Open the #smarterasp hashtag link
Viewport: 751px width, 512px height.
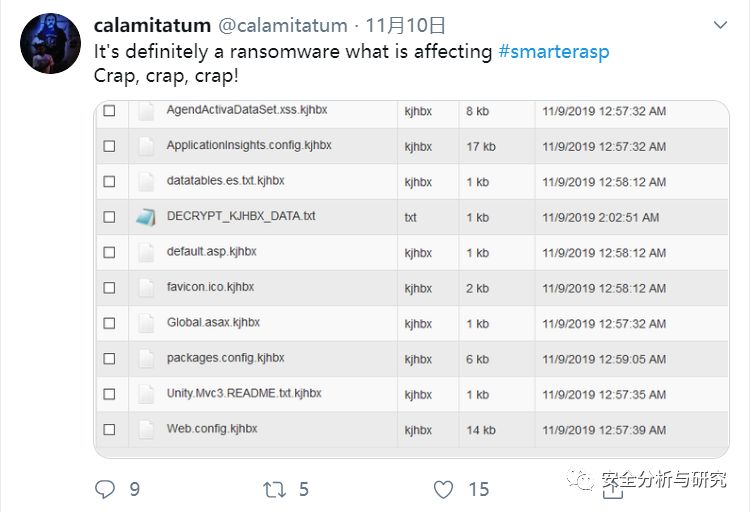click(x=553, y=51)
